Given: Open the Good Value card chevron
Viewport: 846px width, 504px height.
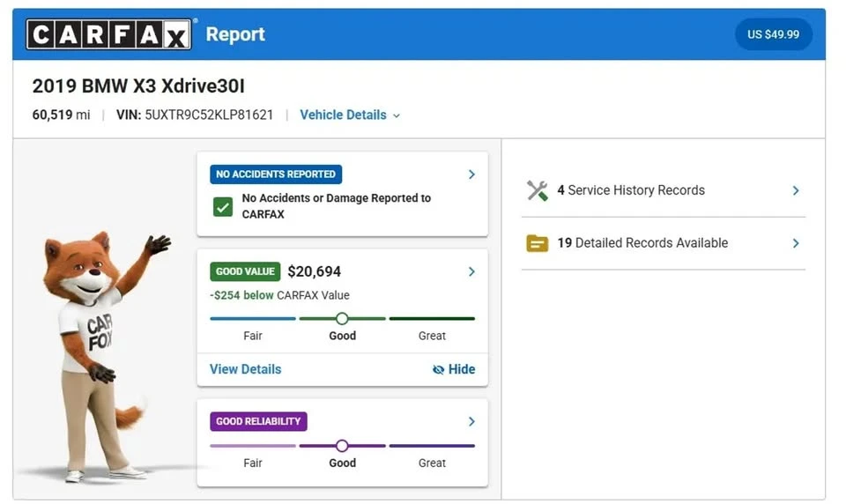Looking at the screenshot, I should [x=471, y=271].
